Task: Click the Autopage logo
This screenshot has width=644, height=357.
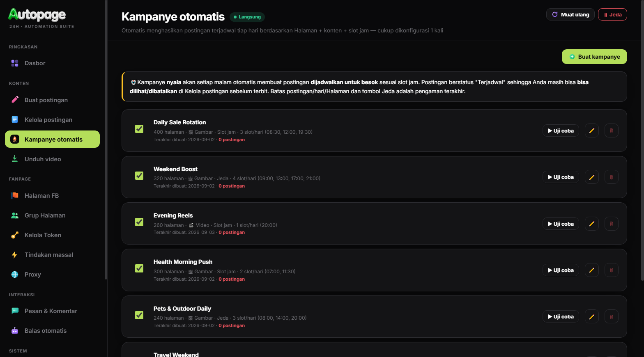Action: pos(37,15)
